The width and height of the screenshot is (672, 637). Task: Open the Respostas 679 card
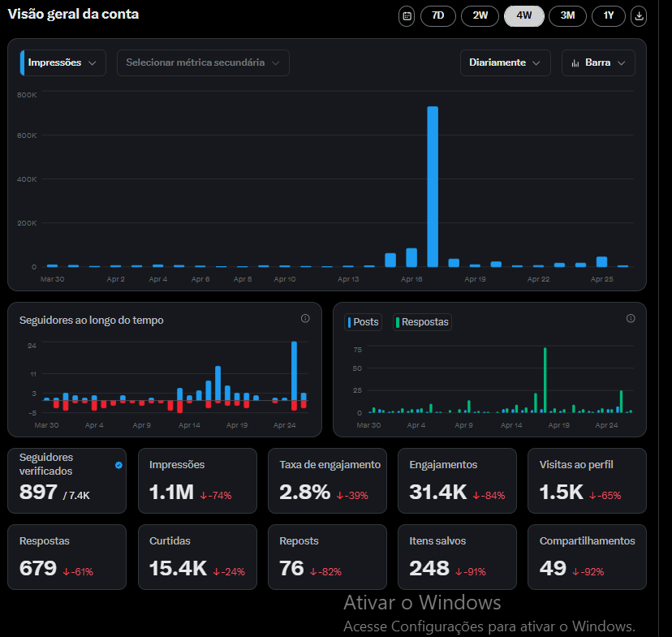tap(67, 557)
